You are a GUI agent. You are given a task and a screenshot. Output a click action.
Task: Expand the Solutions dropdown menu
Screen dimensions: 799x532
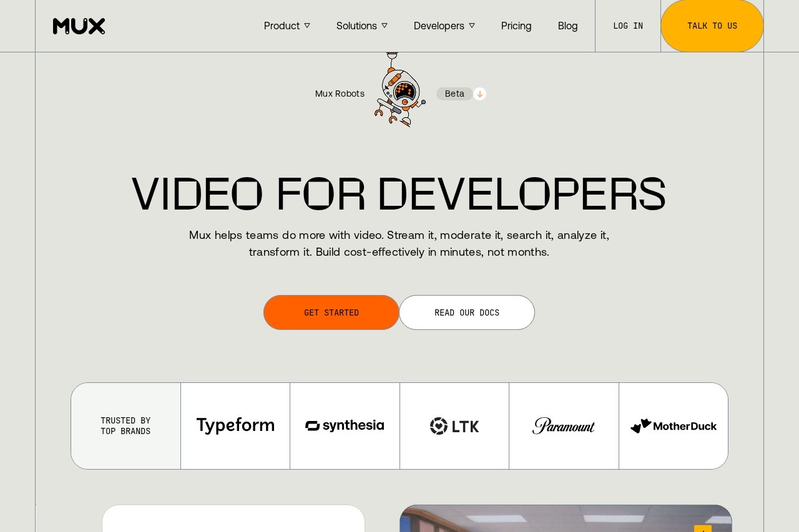(x=362, y=26)
